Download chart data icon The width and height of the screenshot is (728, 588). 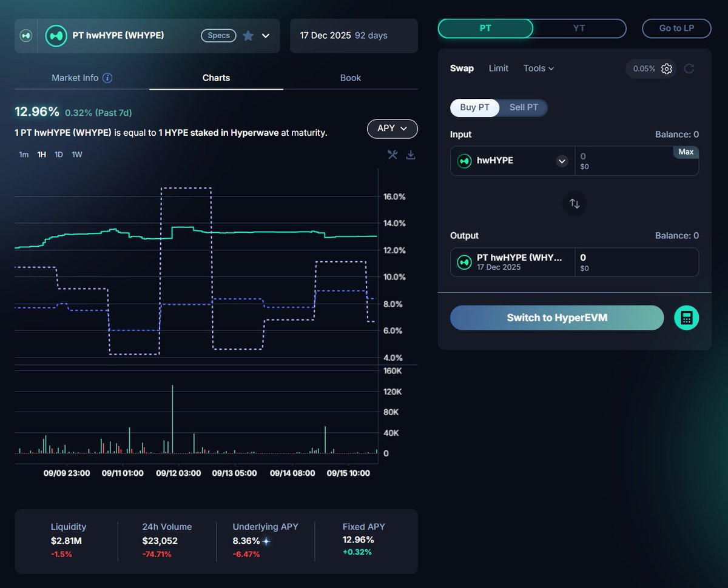pos(411,155)
